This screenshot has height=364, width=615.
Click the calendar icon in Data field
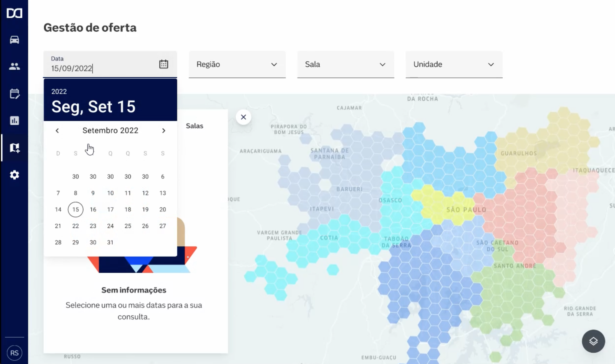[x=163, y=64]
